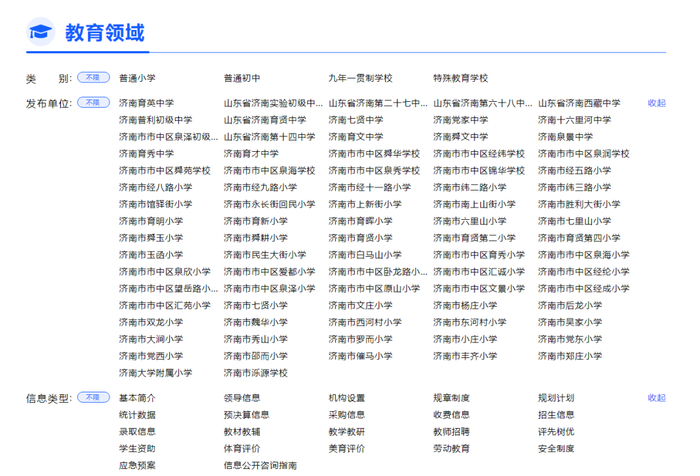Pick 教材教辅 type
Image resolution: width=700 pixels, height=476 pixels.
242,432
